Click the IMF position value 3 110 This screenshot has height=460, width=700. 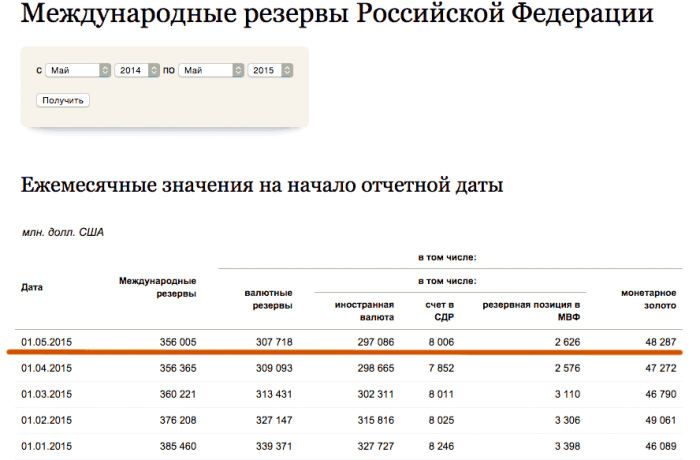pos(568,394)
